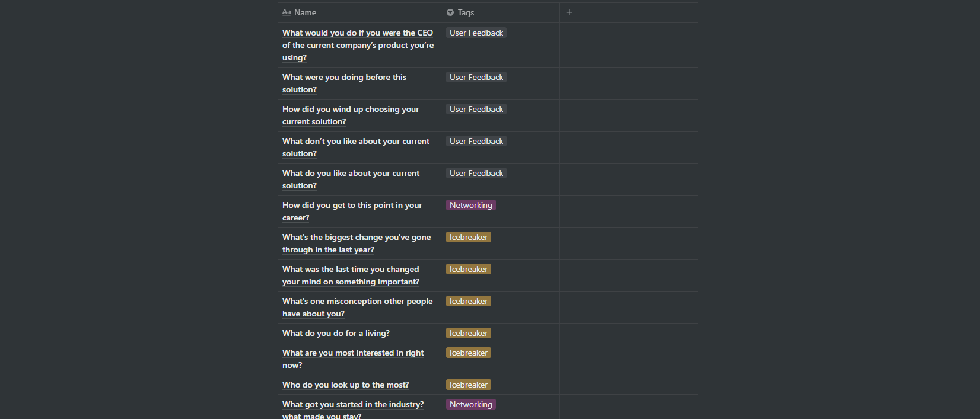Open 'How did you wind up choosing your current solution?'
The height and width of the screenshot is (419, 980).
click(351, 115)
